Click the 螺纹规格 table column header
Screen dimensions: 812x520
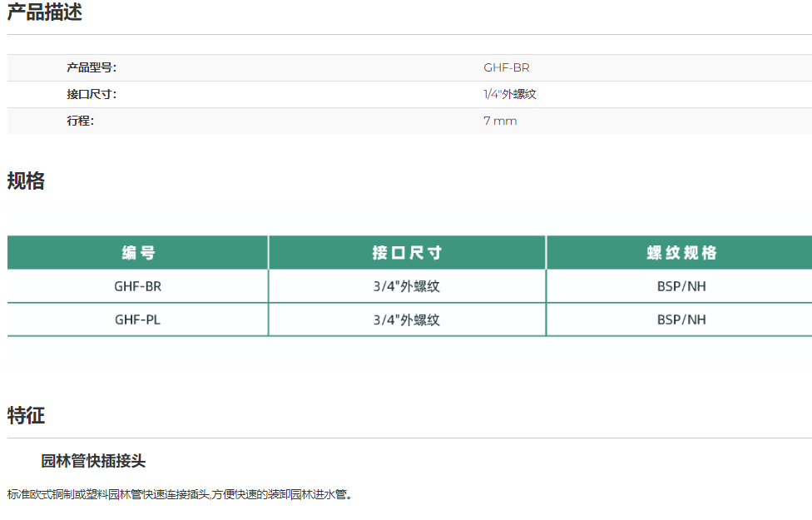pos(681,253)
